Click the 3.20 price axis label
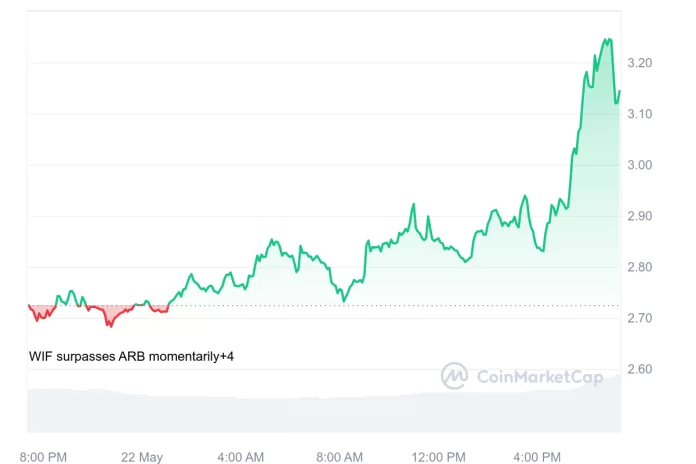The width and height of the screenshot is (696, 464). 638,63
